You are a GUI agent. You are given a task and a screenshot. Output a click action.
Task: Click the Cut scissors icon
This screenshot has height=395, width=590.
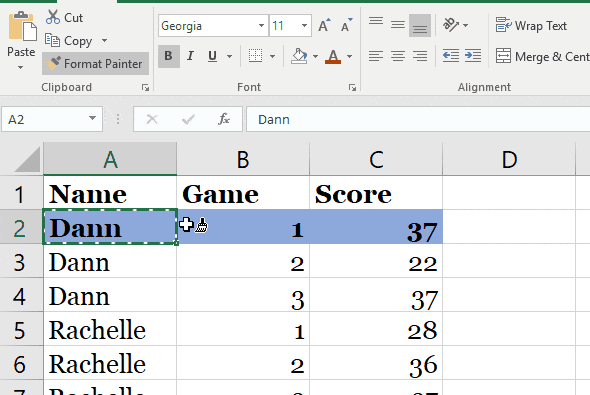tap(53, 17)
